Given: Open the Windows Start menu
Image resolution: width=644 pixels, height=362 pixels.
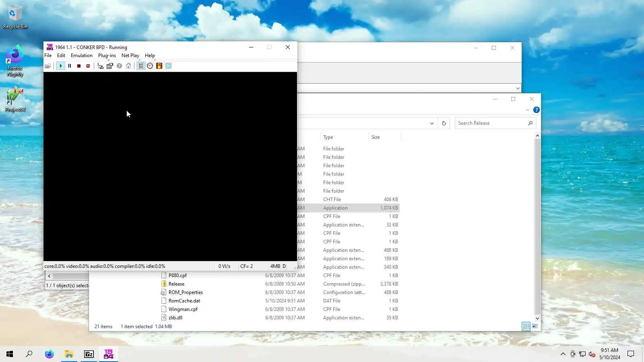Looking at the screenshot, I should (10, 354).
